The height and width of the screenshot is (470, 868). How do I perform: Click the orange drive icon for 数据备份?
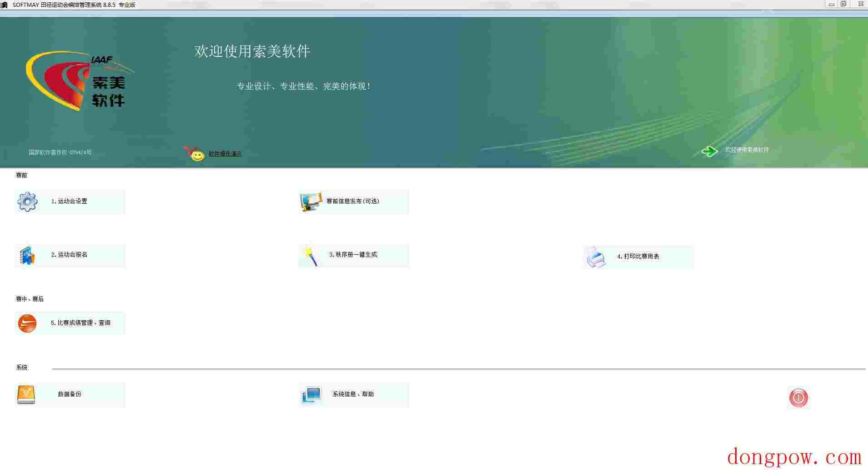pos(26,394)
